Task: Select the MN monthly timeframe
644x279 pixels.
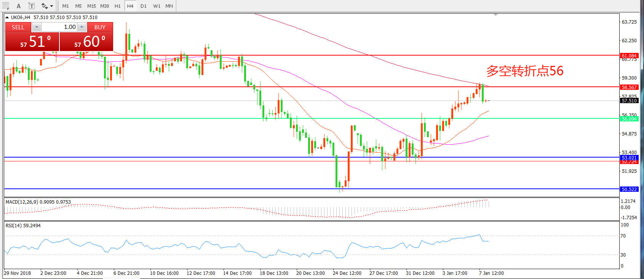Action: (x=169, y=6)
